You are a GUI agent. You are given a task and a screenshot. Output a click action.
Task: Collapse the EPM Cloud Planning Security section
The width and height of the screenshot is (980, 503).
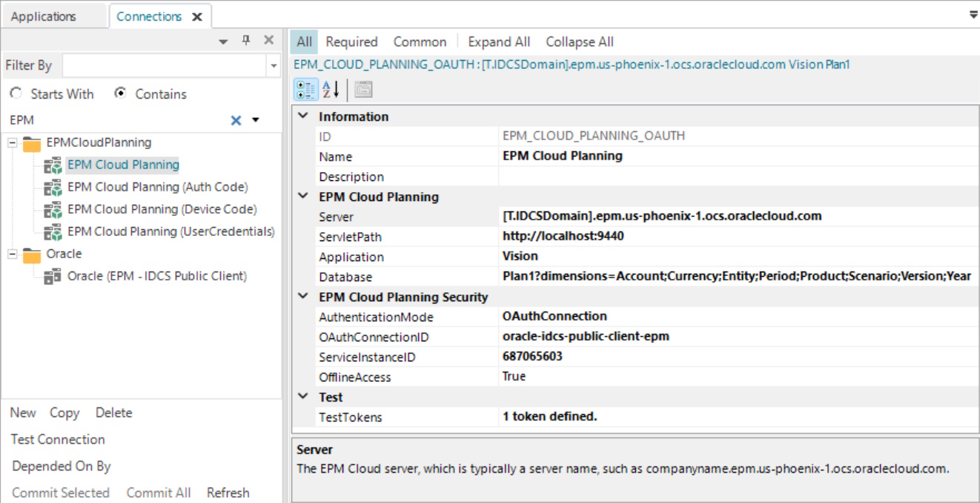(x=302, y=297)
